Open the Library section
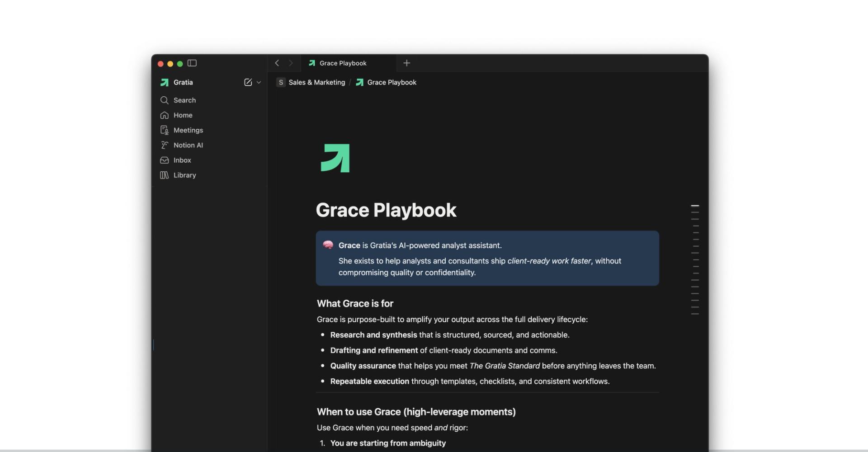Screen dimensions: 868x452 point(184,175)
